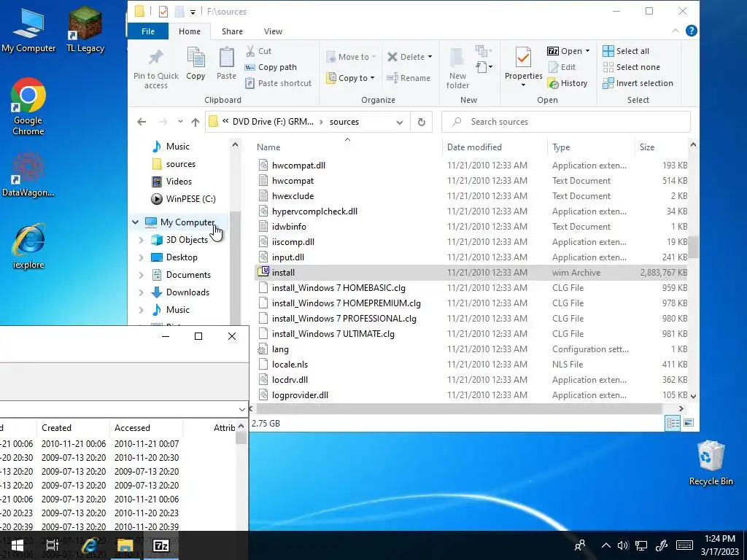Switch to the Home ribbon tab

(190, 31)
